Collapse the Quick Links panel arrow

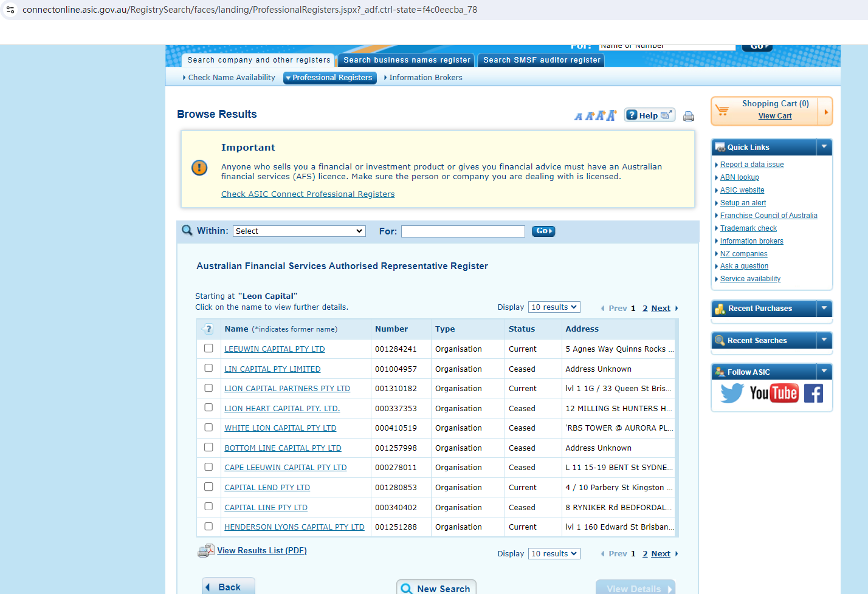pos(824,147)
